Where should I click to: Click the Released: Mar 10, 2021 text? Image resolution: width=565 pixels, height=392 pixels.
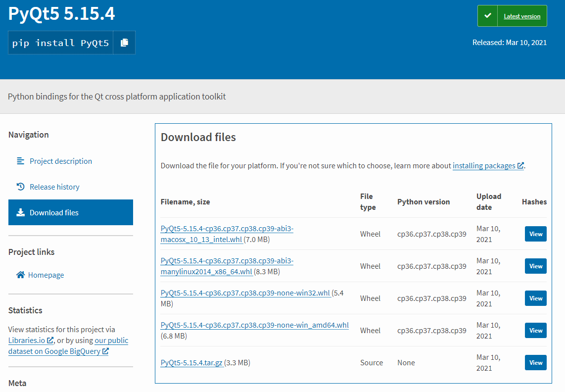510,42
